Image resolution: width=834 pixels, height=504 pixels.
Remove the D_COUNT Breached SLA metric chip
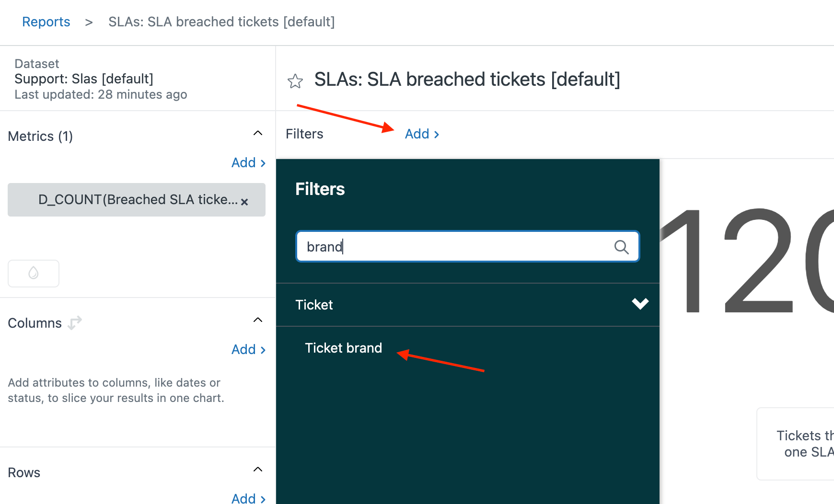pyautogui.click(x=245, y=202)
